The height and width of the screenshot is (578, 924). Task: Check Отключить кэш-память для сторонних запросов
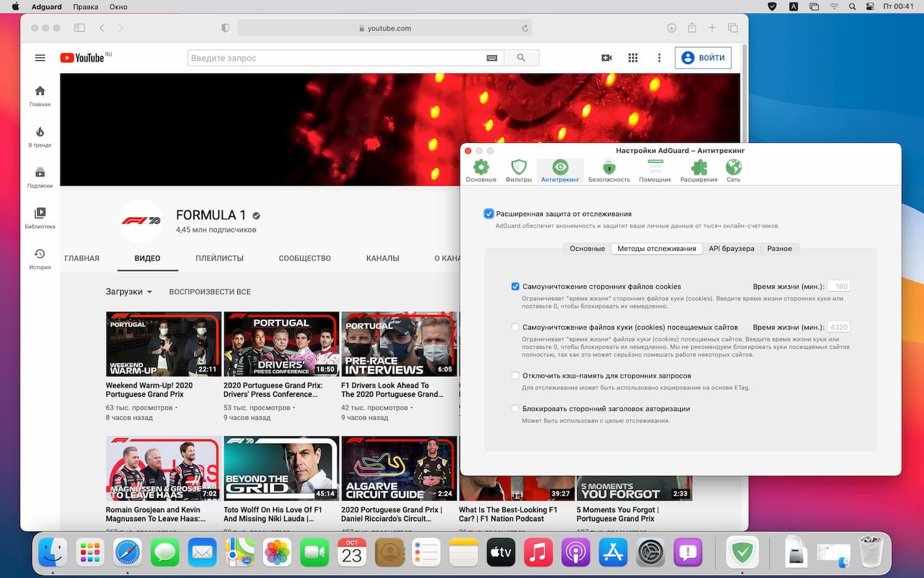tap(515, 375)
